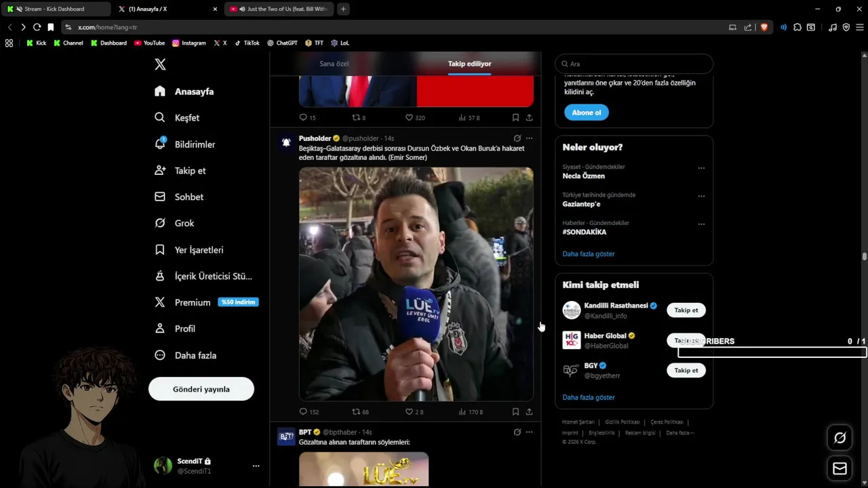Open Anasayfa home page
This screenshot has width=868, height=488.
[184, 91]
